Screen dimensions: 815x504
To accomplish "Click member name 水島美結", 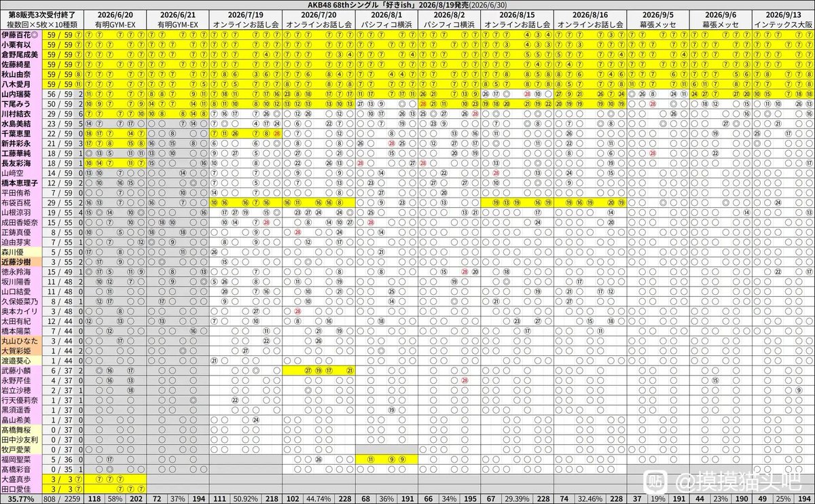I will point(17,125).
